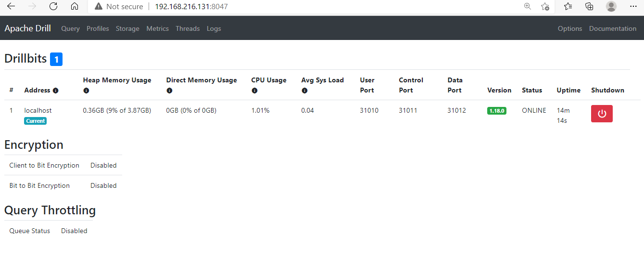Click the CPU usage value 1.01%
This screenshot has height=262, width=644.
pyautogui.click(x=261, y=110)
